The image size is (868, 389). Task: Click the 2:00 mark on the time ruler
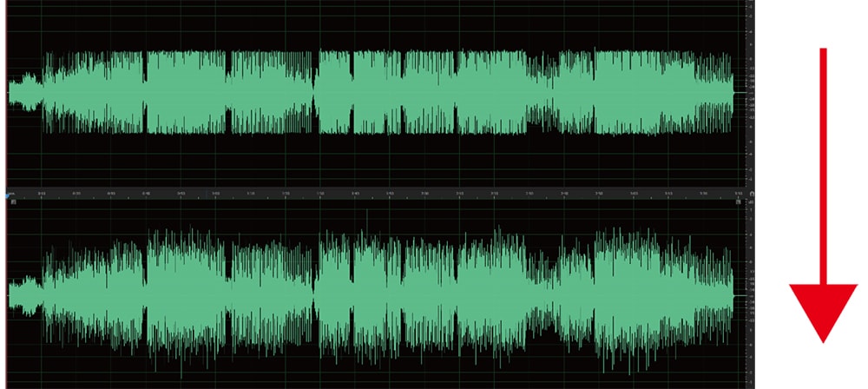tap(424, 193)
